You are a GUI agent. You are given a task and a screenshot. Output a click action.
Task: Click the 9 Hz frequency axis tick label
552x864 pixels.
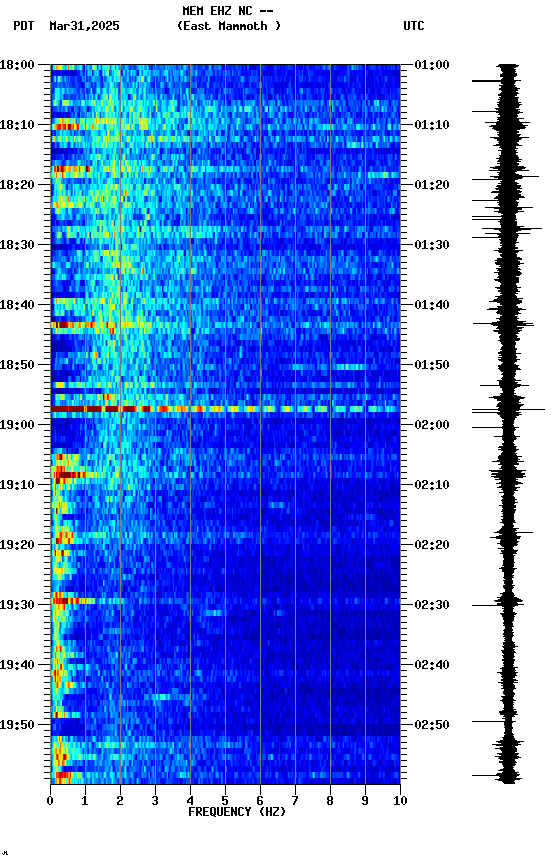[x=365, y=801]
